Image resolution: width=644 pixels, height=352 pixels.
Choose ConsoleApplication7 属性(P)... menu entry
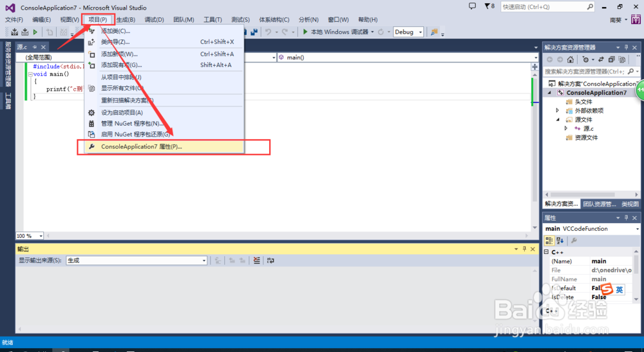click(x=164, y=146)
